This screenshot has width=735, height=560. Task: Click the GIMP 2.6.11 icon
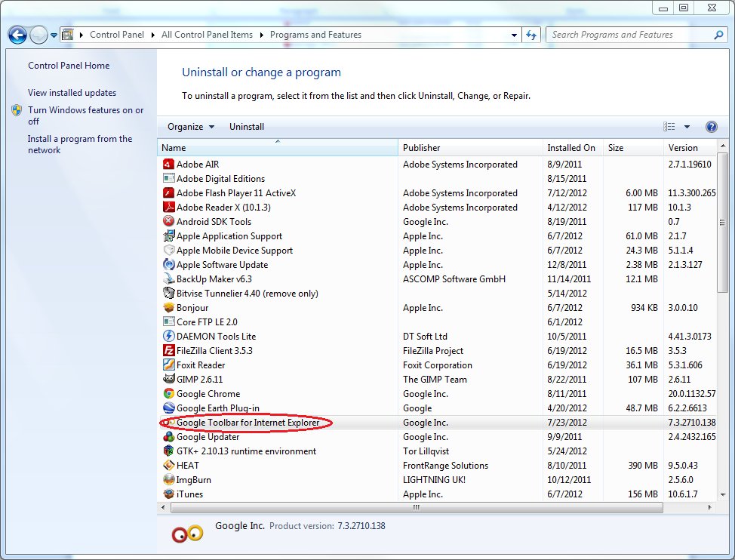[169, 380]
